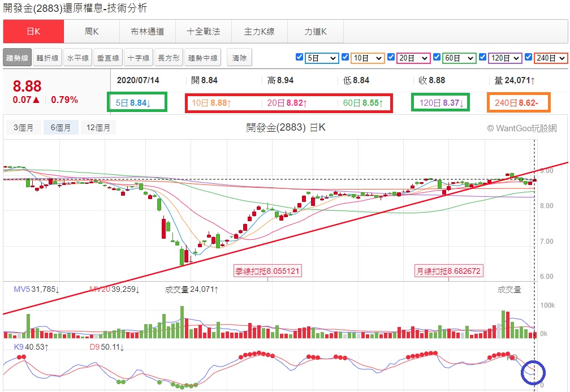570x392 pixels.
Task: Click the page title 開發金(2883)還原權息-技術分析
Action: (75, 8)
